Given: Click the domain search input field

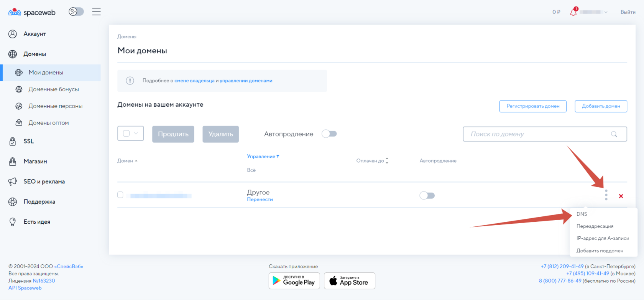Looking at the screenshot, I should coord(537,134).
